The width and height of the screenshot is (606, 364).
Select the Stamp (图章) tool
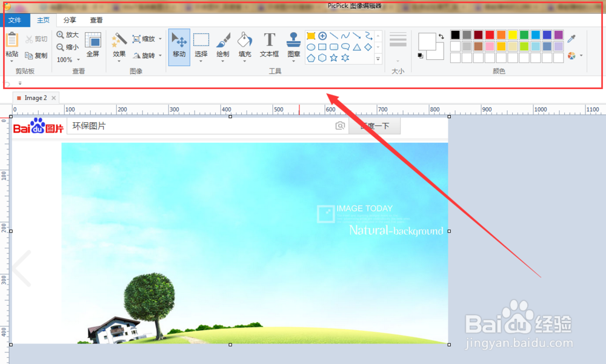click(x=294, y=45)
